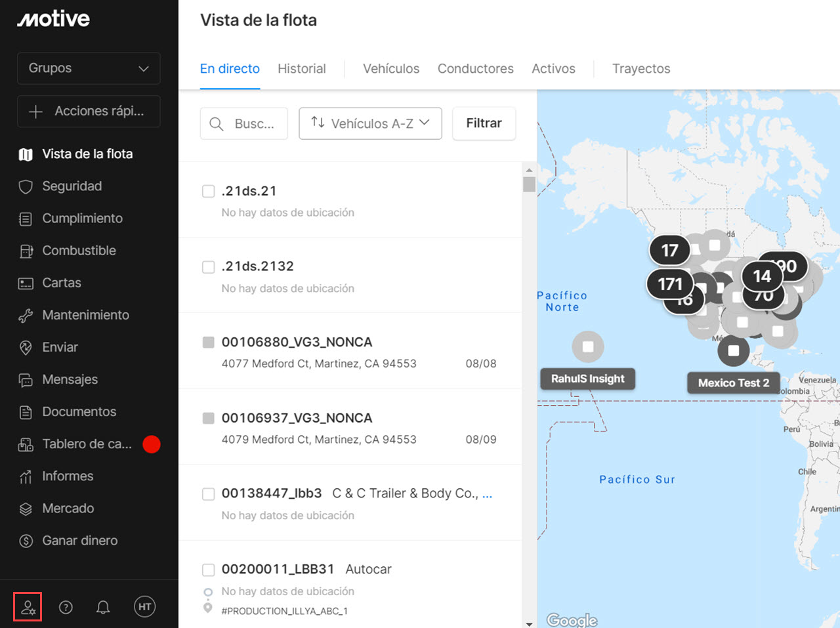This screenshot has height=628, width=840.
Task: Click the Mensajes chat icon
Action: 26,379
